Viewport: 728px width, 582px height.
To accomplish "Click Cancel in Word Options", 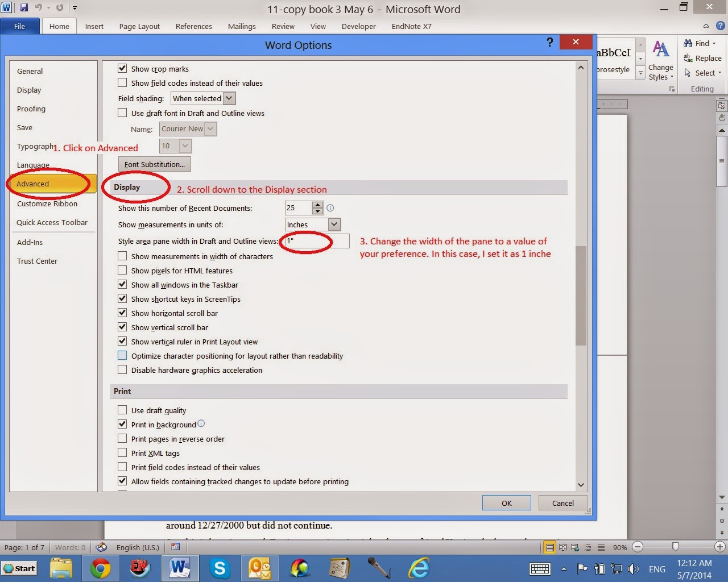I will point(562,502).
